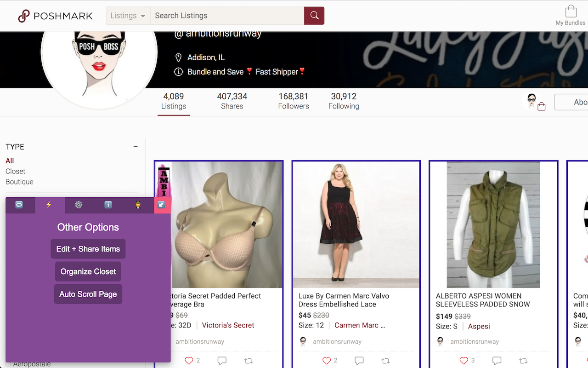Select the All type filter

[10, 161]
